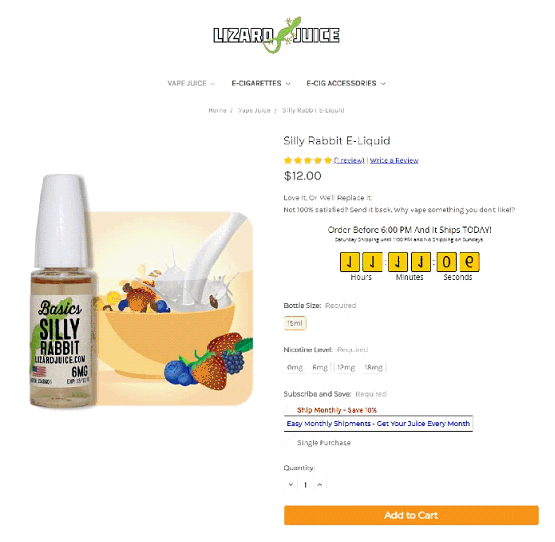Increase quantity with the up arrow
This screenshot has width=555, height=542.
320,484
